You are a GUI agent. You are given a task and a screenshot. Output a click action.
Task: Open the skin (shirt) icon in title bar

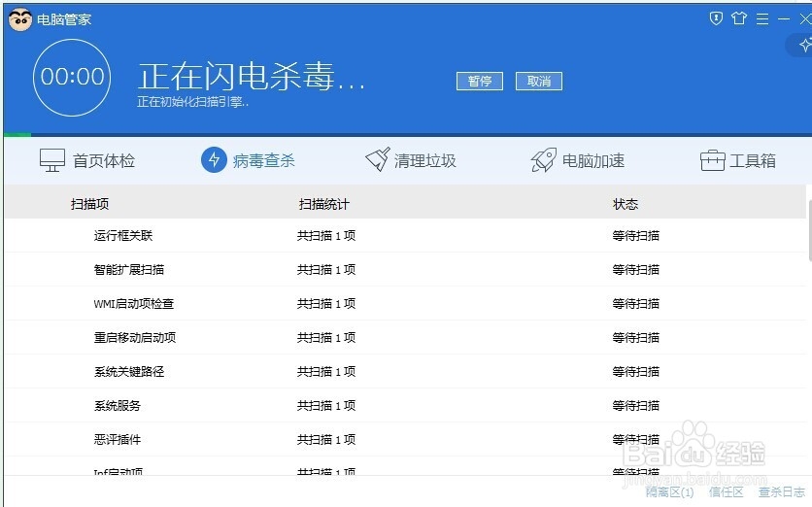click(x=739, y=18)
